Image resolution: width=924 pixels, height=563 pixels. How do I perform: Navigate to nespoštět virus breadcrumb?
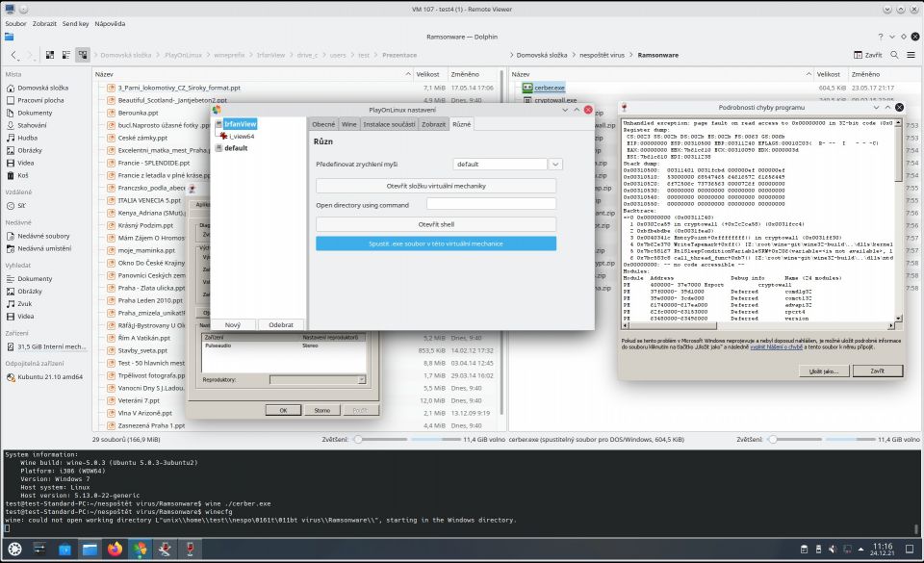(602, 55)
